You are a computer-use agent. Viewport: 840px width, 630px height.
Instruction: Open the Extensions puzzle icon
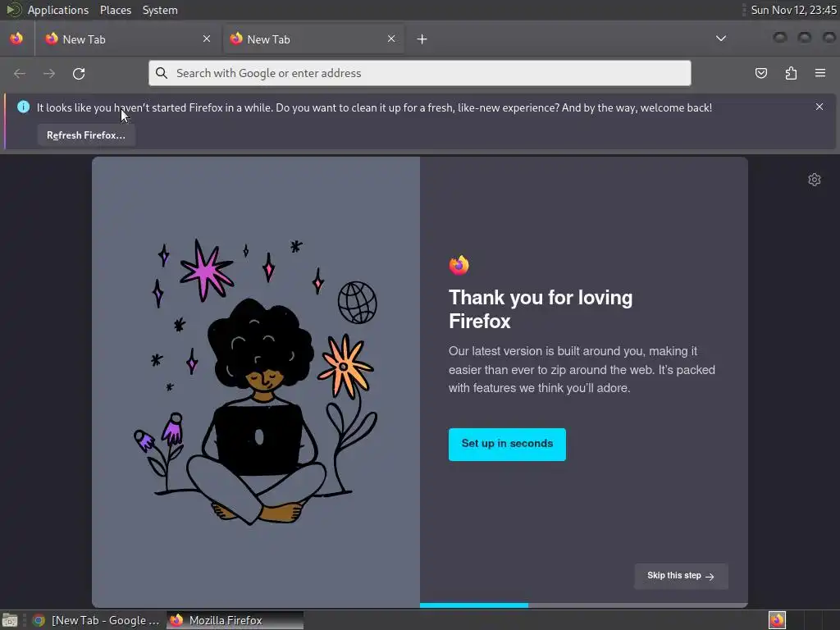coord(791,73)
